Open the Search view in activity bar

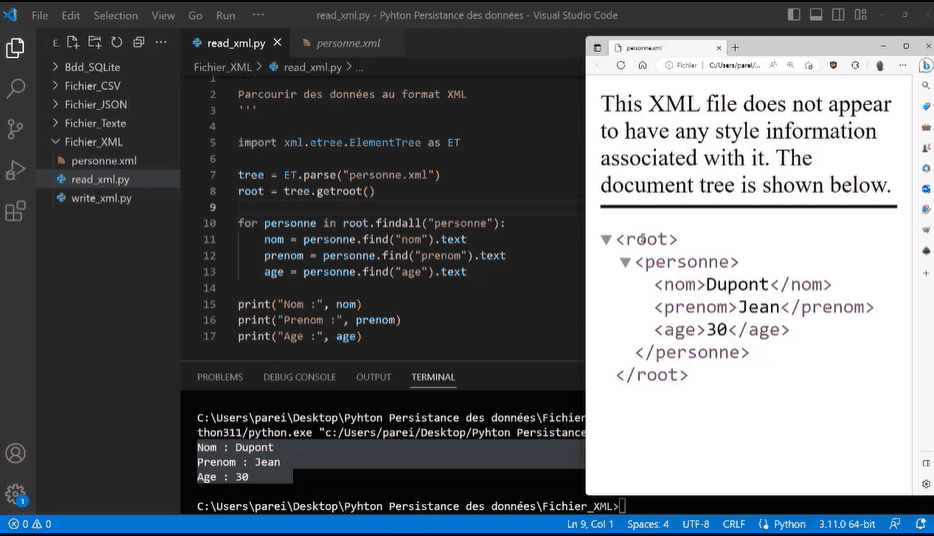[15, 89]
